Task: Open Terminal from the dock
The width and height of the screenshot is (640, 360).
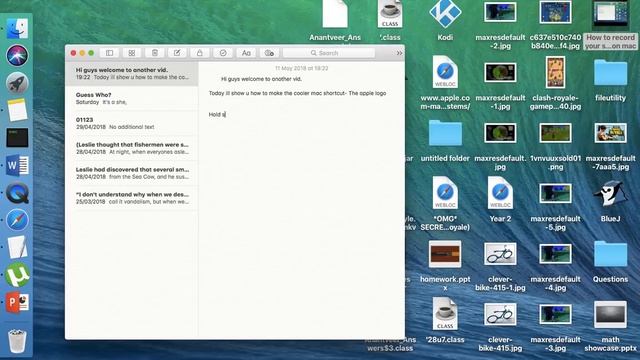Action: 17,138
